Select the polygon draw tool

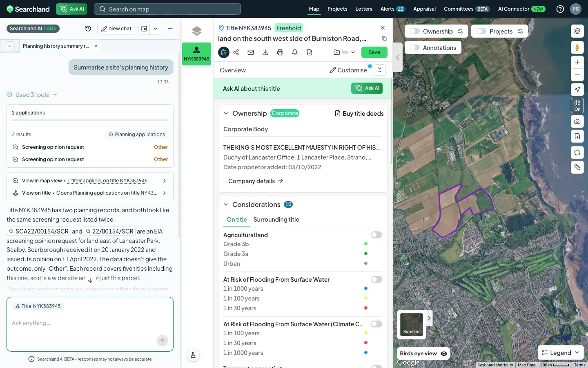(577, 153)
